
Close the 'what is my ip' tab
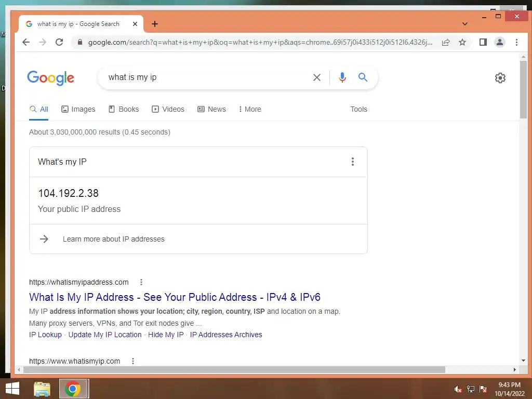pos(135,24)
